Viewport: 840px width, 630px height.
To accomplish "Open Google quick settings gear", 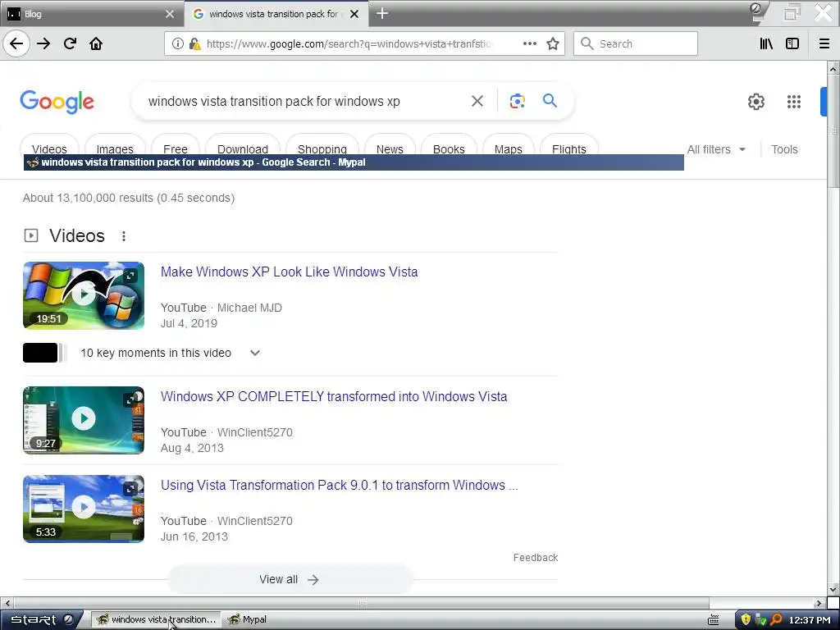I will pyautogui.click(x=756, y=101).
